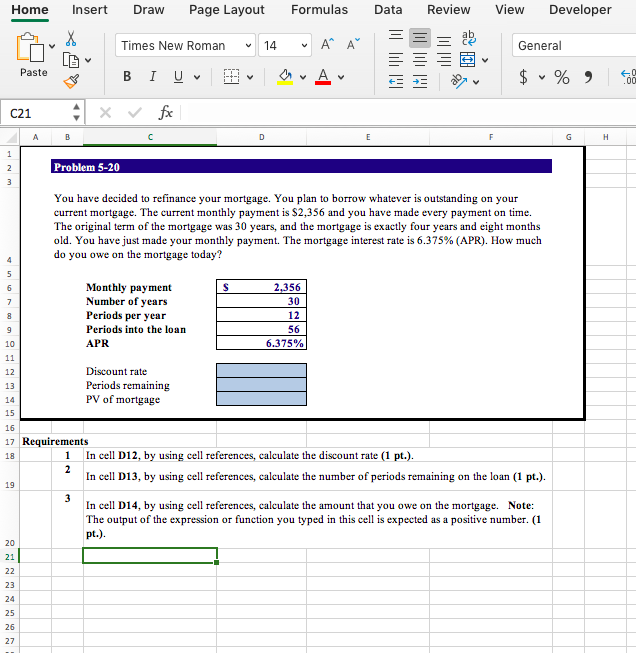Image resolution: width=636 pixels, height=653 pixels.
Task: Expand font color dropdown arrow
Action: [x=341, y=77]
